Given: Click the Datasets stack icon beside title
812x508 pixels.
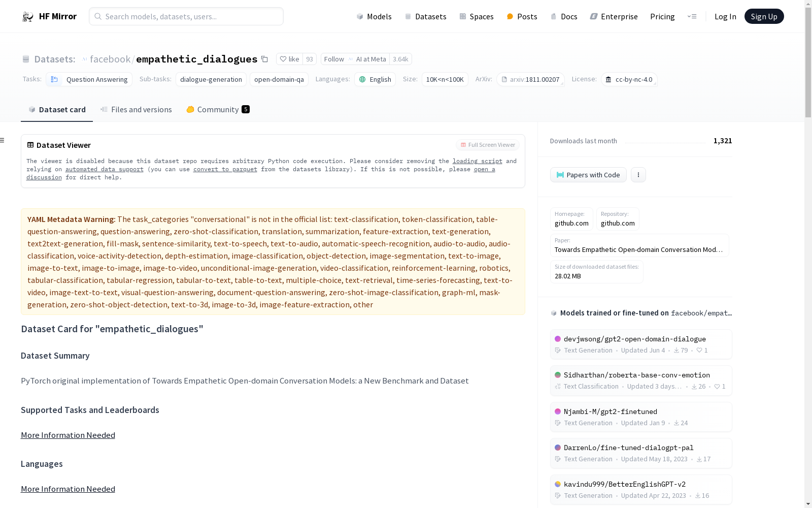Looking at the screenshot, I should (x=26, y=59).
